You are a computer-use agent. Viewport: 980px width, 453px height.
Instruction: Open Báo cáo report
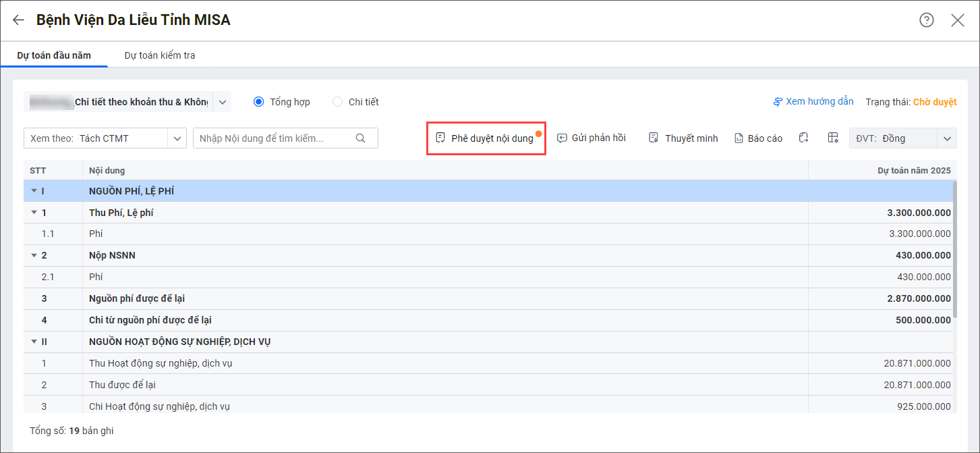click(x=759, y=138)
